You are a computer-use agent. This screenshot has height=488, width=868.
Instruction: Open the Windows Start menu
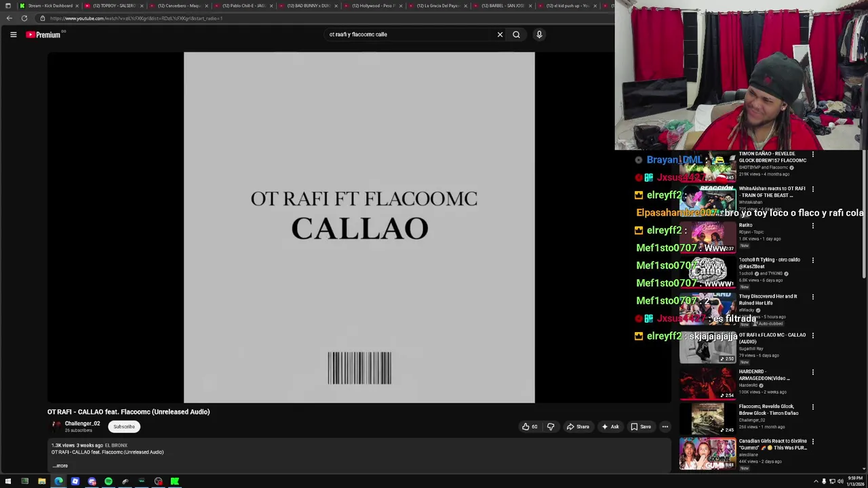[7, 481]
